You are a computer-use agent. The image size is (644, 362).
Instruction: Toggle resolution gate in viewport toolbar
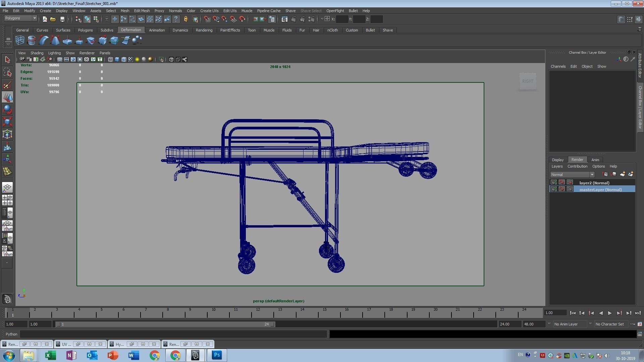(x=73, y=59)
